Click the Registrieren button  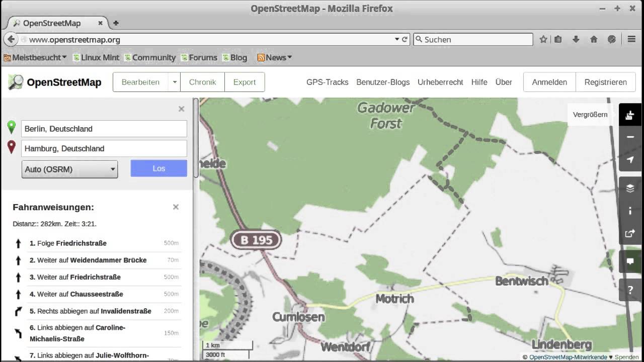[606, 82]
